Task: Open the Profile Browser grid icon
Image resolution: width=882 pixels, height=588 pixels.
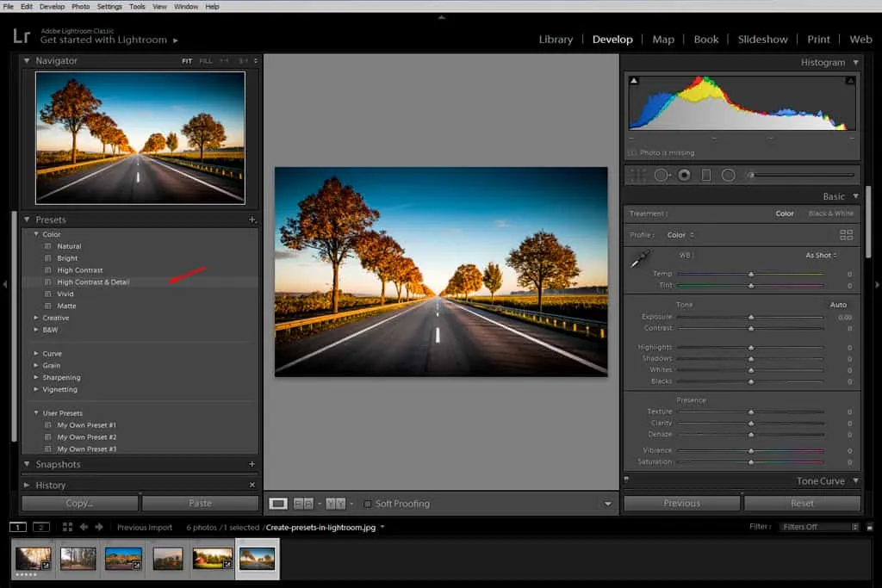Action: coord(846,235)
